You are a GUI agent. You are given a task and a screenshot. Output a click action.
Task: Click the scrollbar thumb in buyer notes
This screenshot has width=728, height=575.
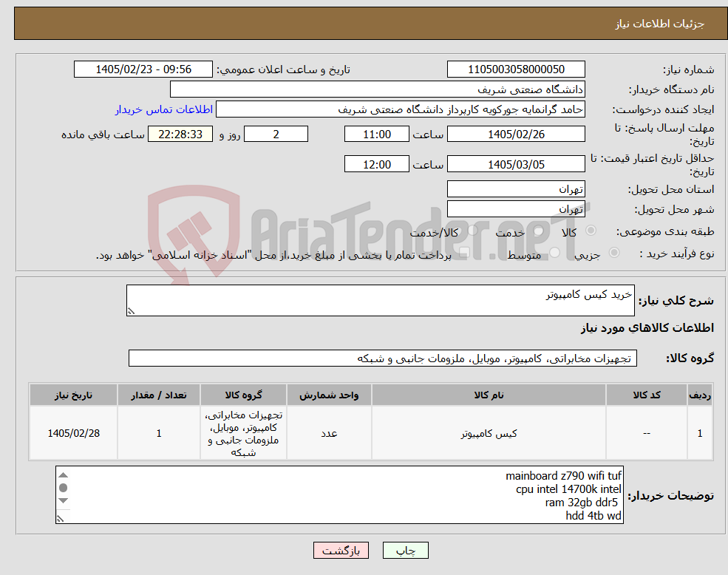point(64,488)
